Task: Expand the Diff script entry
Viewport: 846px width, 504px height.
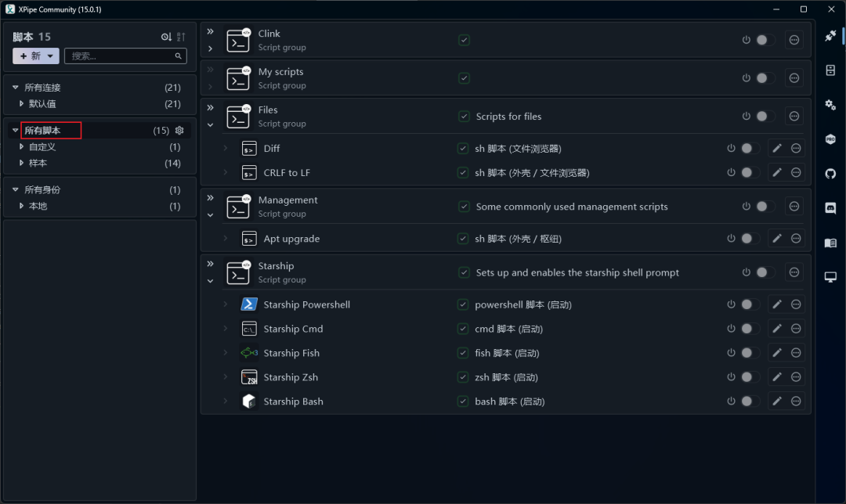Action: [x=226, y=148]
